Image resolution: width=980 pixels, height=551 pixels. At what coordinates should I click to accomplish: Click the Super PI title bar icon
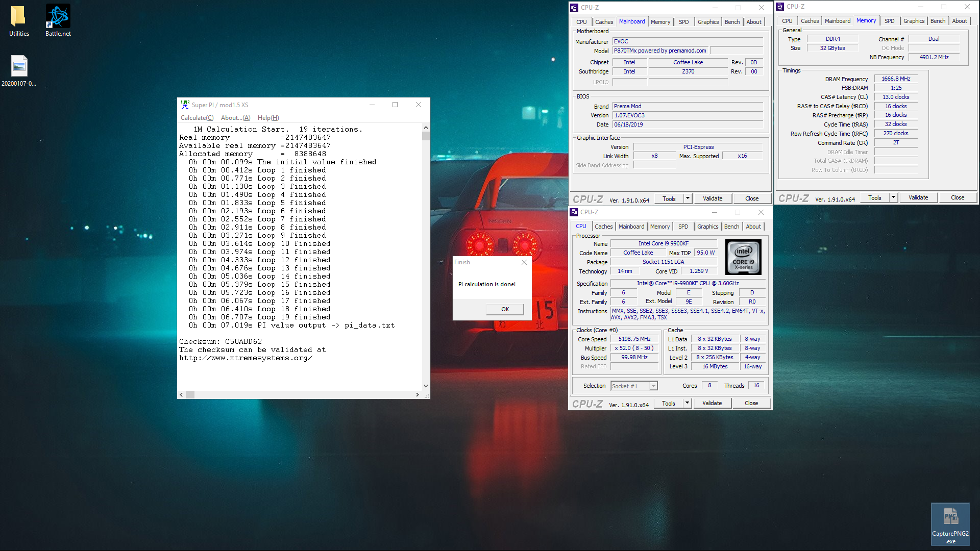(185, 105)
